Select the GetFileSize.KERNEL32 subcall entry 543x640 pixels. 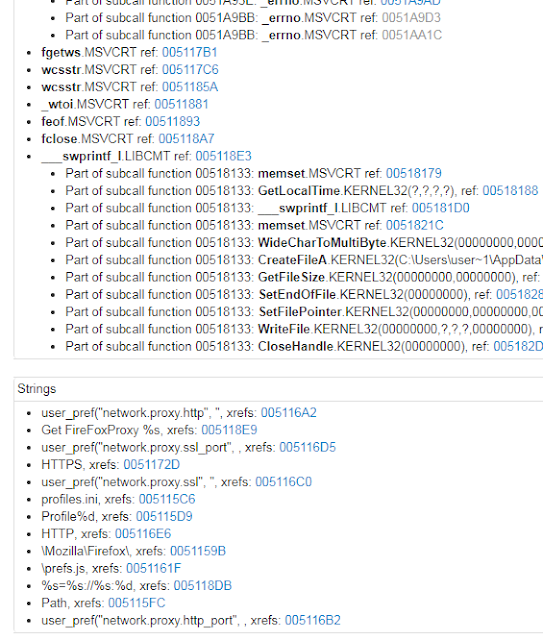(304, 278)
